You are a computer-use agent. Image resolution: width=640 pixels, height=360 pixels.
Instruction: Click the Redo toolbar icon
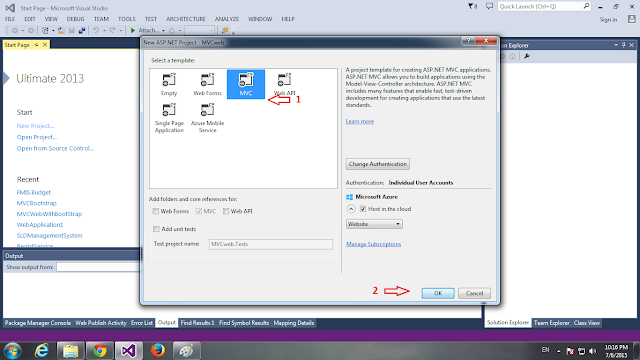coord(112,31)
